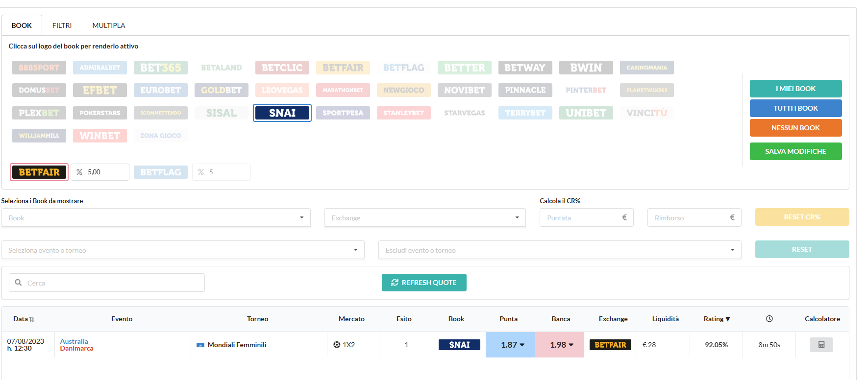Screen dimensions: 868x380
Task: Deactivate the highlighted SNAI book logo
Action: [x=282, y=113]
